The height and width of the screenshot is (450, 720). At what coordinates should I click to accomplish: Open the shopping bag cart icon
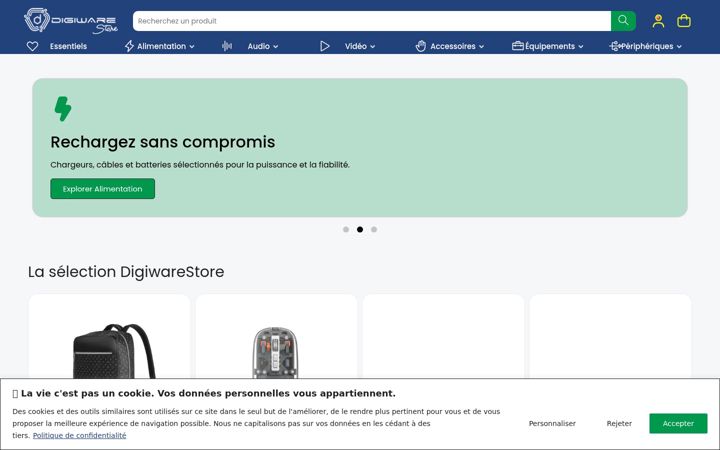click(x=684, y=21)
